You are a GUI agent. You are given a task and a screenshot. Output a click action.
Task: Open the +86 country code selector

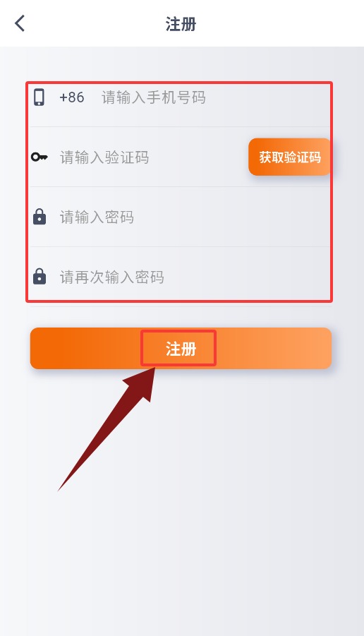click(72, 97)
